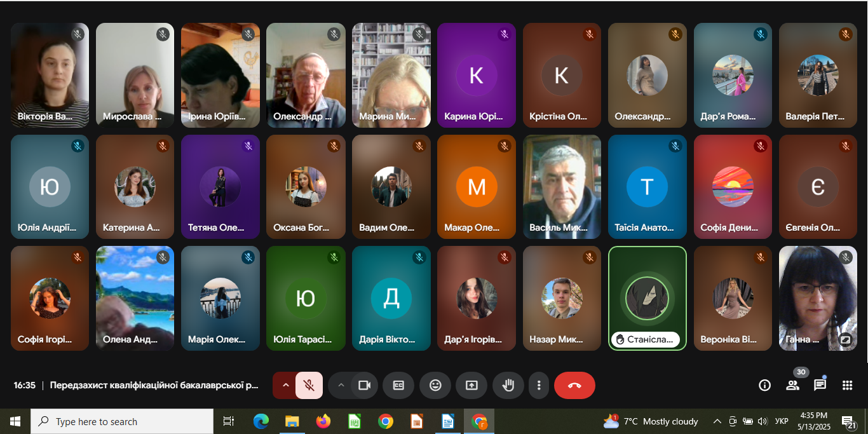The image size is (868, 434).
Task: Expand video settings arrow beside camera
Action: [x=341, y=385]
